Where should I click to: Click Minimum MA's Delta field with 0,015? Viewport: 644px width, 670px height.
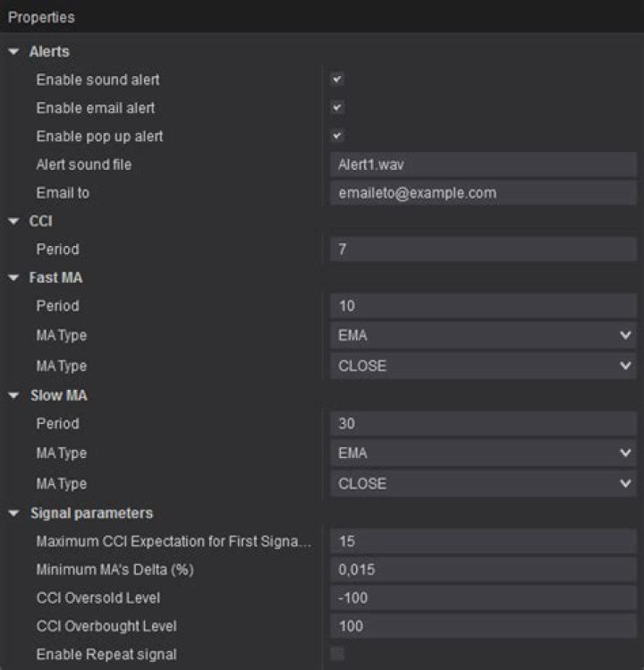click(483, 570)
